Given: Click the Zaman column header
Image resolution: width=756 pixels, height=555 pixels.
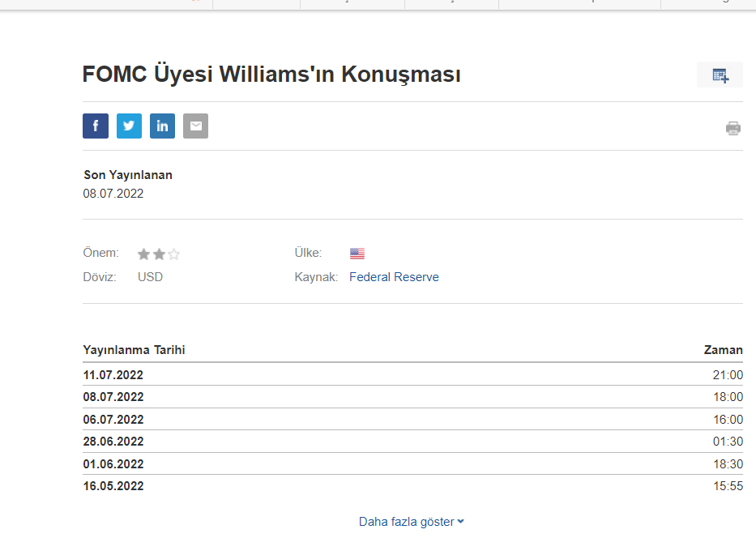Looking at the screenshot, I should [x=723, y=350].
